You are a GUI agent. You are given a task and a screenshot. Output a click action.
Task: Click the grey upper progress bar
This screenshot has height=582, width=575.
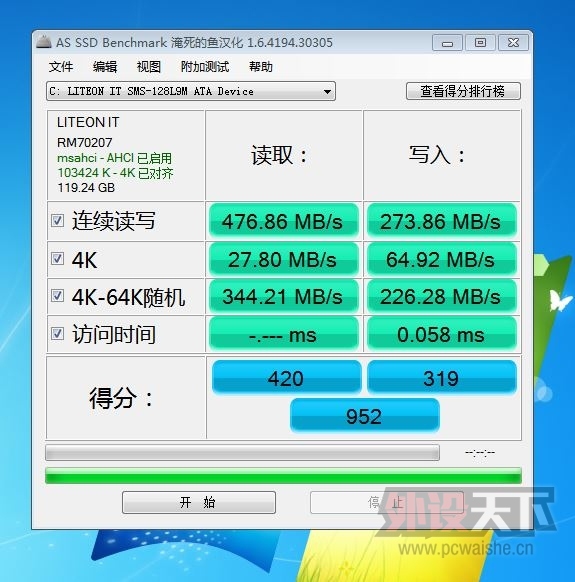[x=242, y=452]
